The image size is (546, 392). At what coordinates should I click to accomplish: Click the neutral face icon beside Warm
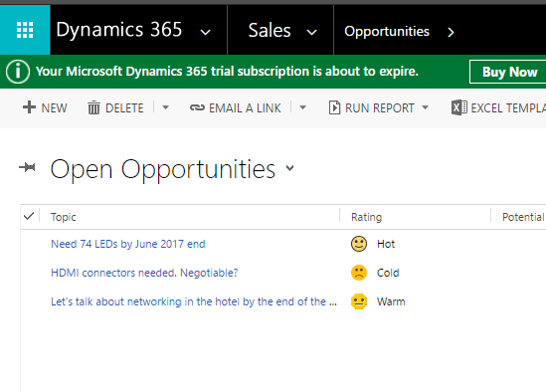pyautogui.click(x=359, y=301)
